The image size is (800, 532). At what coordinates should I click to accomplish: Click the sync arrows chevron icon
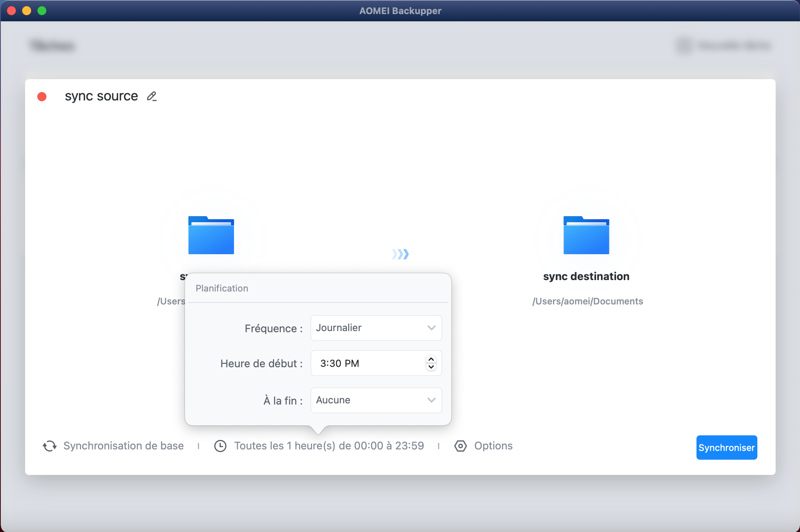[400, 254]
